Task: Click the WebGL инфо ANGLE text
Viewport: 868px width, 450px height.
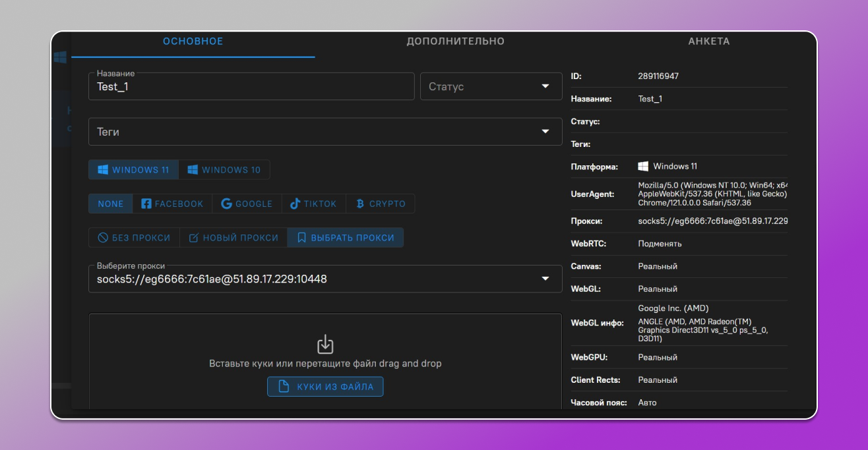Action: pos(704,330)
